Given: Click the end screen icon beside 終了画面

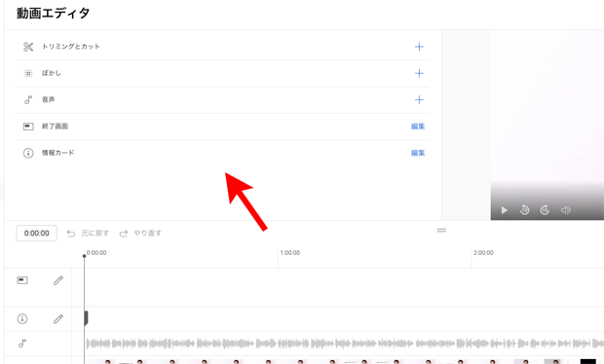Looking at the screenshot, I should [x=28, y=127].
